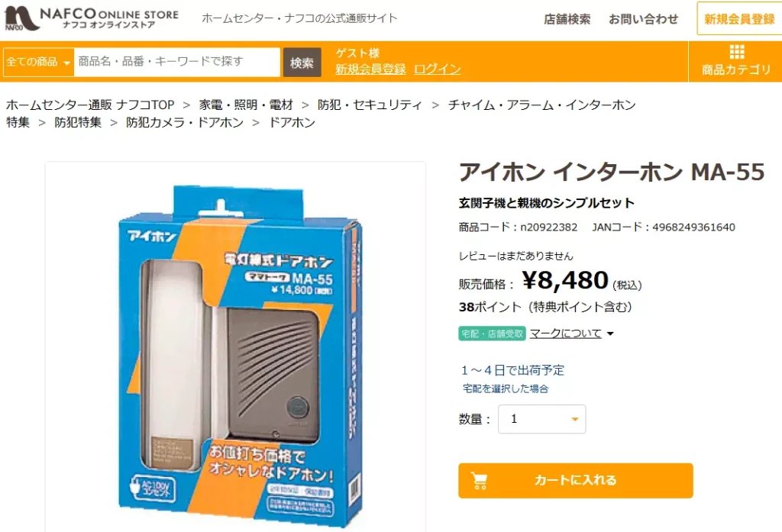Click the NAFCO Online Store logo
Image resolution: width=782 pixels, height=532 pixels.
[92, 18]
